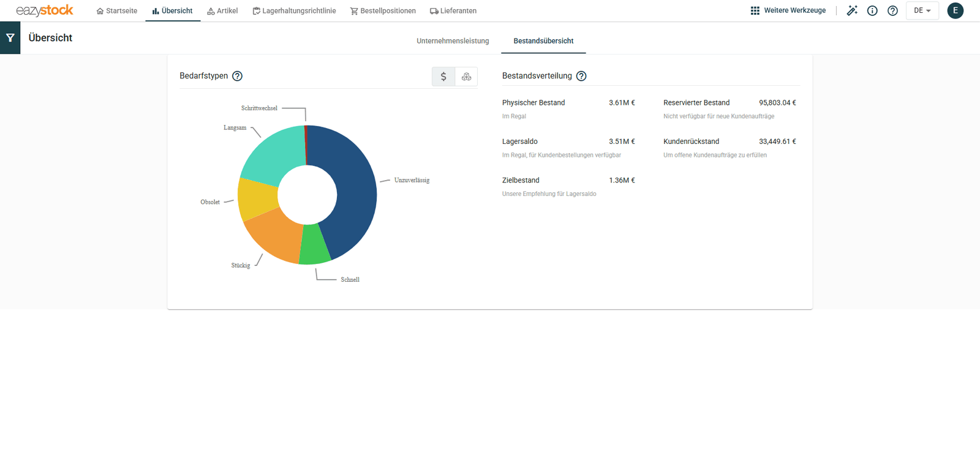Click the Schrittwechsel chart label

259,108
